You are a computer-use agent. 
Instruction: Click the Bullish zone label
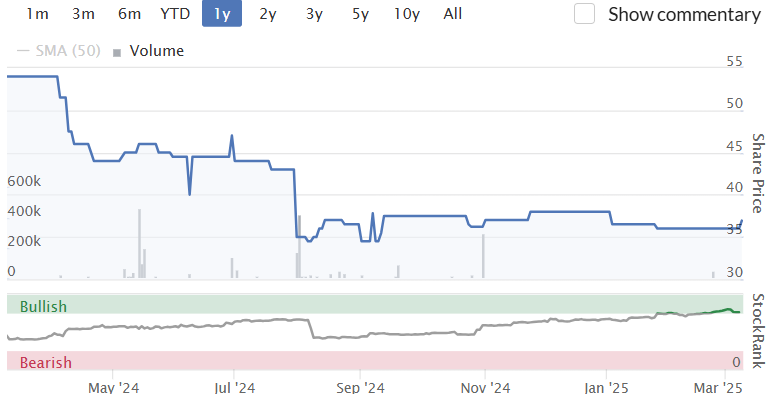tap(43, 306)
